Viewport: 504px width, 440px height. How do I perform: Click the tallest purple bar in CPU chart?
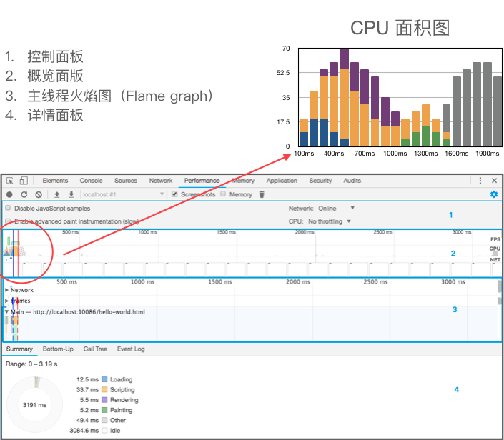(x=345, y=59)
